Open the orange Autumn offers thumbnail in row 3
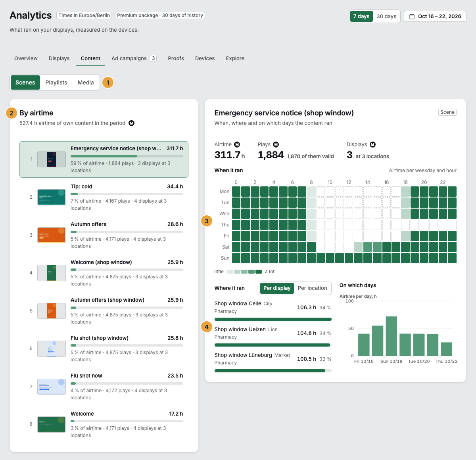 pos(52,235)
